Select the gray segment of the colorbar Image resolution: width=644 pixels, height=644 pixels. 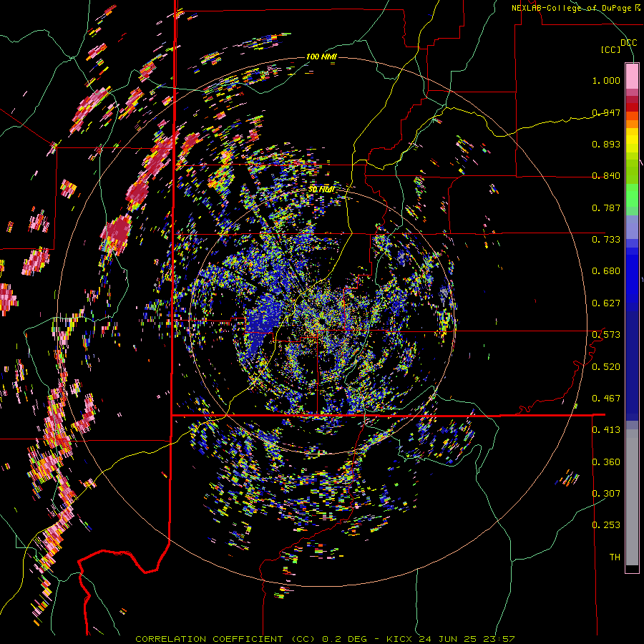point(632,497)
